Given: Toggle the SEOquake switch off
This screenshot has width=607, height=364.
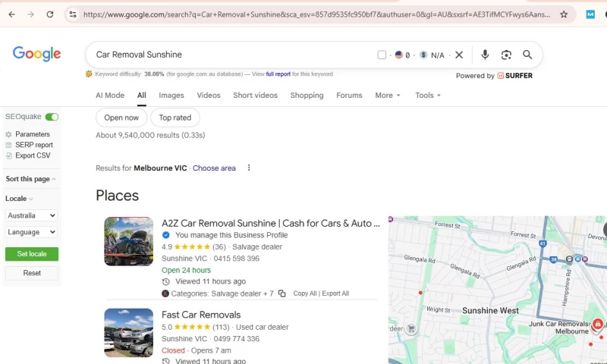Looking at the screenshot, I should pos(52,117).
